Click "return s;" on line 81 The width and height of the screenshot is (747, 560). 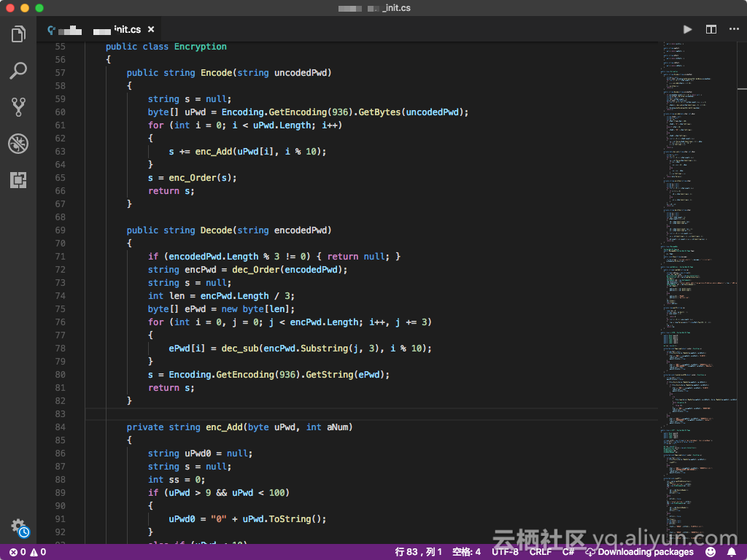[x=171, y=388]
